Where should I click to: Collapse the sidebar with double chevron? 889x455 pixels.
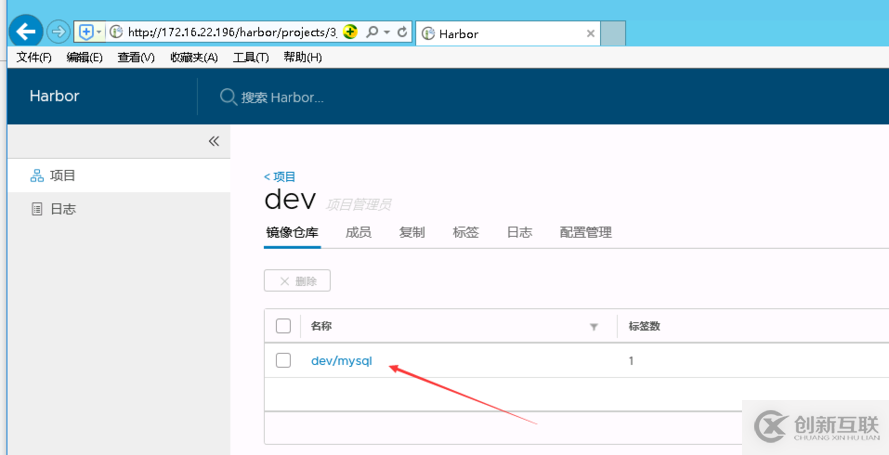214,141
